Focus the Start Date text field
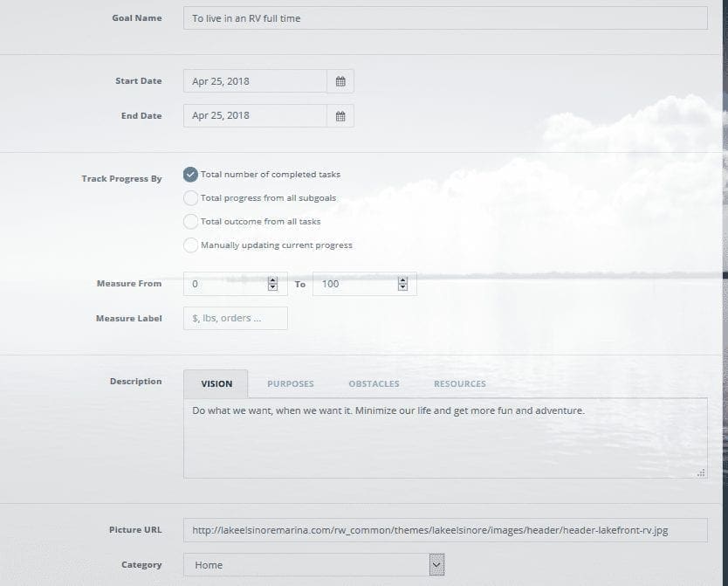The width and height of the screenshot is (728, 586). coord(255,81)
